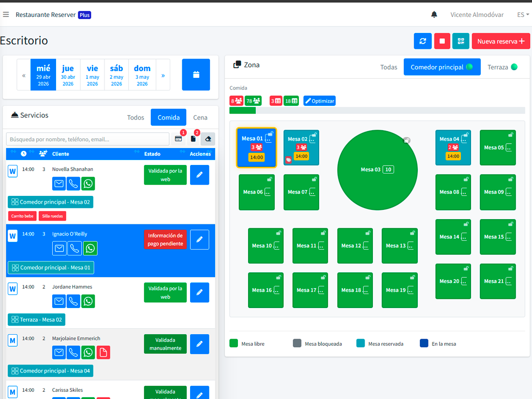532x399 pixels.
Task: Select date sáb 2 may 2026
Action: (117, 75)
